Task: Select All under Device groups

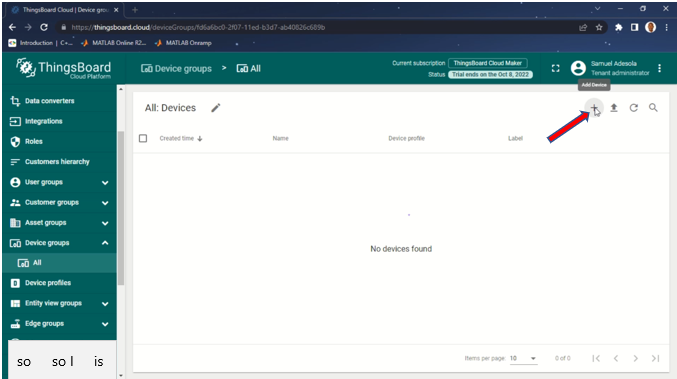Action: point(60,262)
